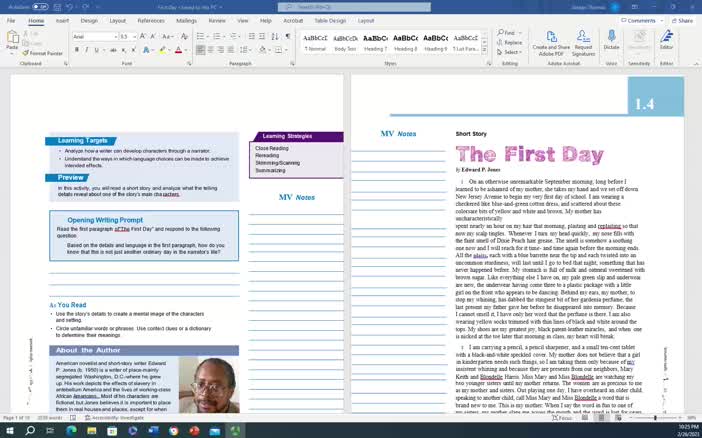Click Request Signatures icon
This screenshot has height=438, width=702.
tap(583, 42)
